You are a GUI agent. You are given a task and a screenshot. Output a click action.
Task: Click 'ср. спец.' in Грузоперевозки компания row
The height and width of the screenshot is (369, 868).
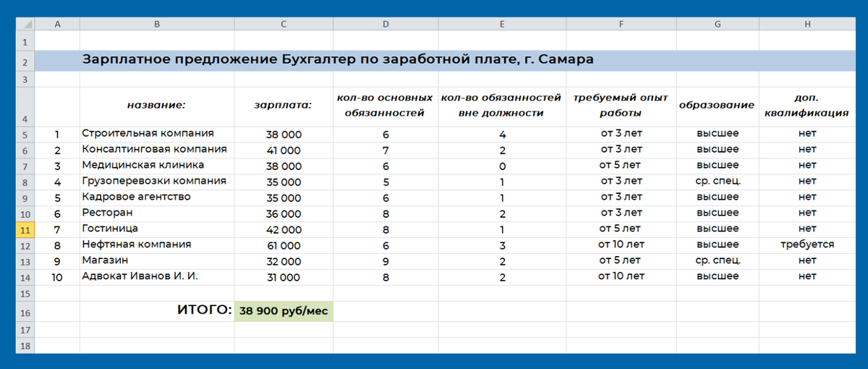[717, 181]
